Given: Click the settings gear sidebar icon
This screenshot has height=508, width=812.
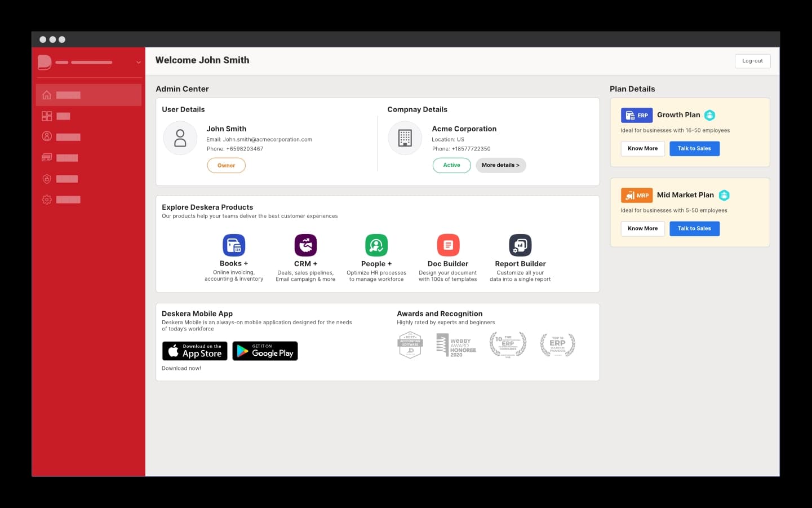Looking at the screenshot, I should (47, 200).
